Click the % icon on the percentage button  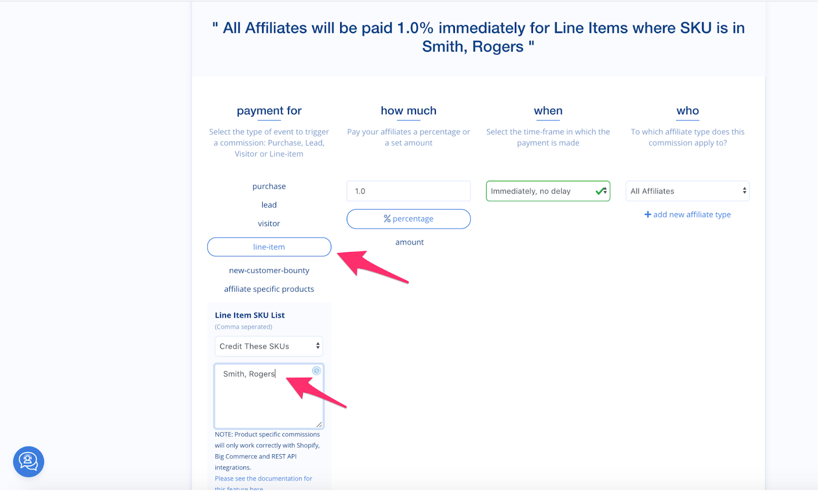[387, 219]
